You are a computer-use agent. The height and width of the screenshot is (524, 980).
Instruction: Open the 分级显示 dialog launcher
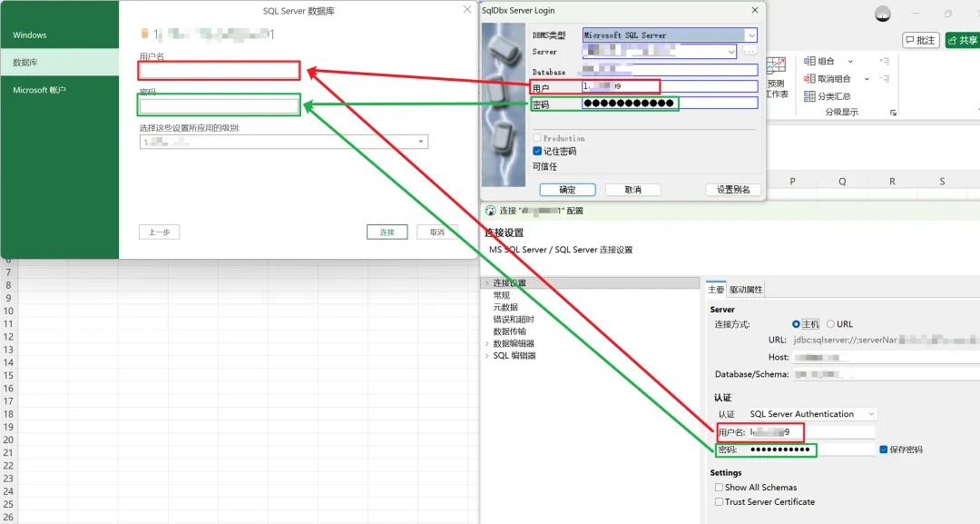(893, 113)
